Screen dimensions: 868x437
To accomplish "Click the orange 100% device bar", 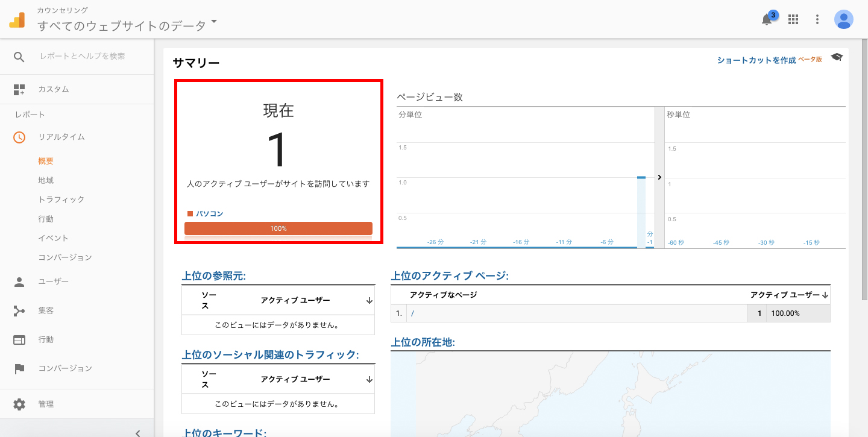I will point(278,228).
